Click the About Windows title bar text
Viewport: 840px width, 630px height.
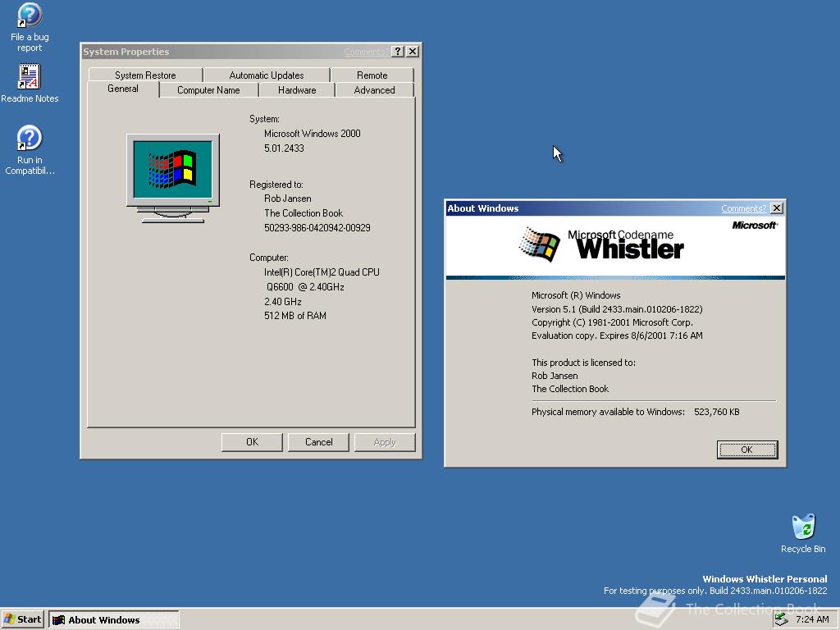pos(482,208)
